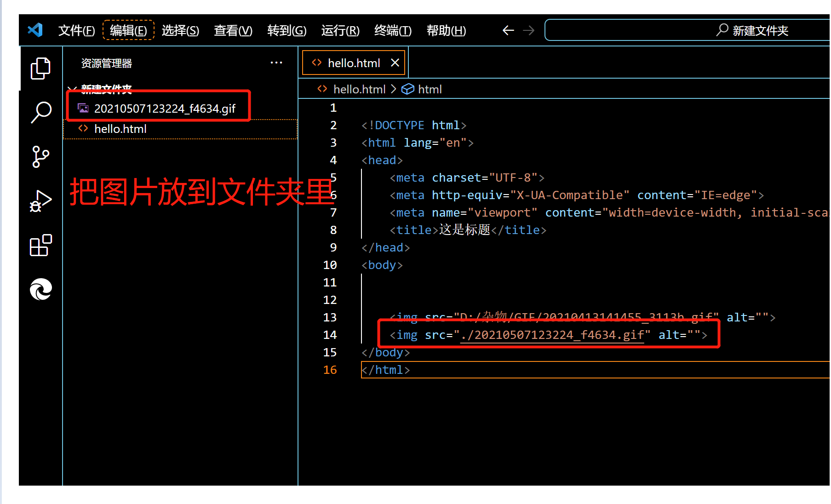Open the Source Control view icon
Screen dimensions: 831x504
coord(40,157)
